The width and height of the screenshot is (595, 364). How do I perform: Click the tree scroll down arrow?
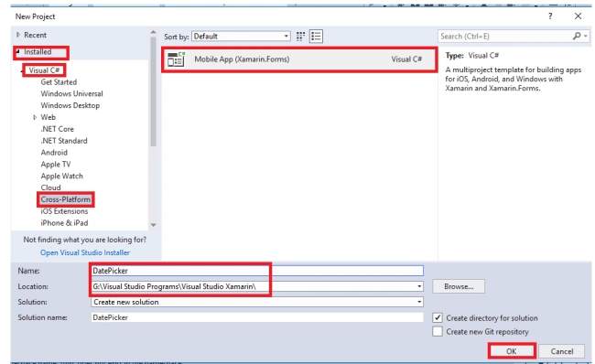coord(153,225)
